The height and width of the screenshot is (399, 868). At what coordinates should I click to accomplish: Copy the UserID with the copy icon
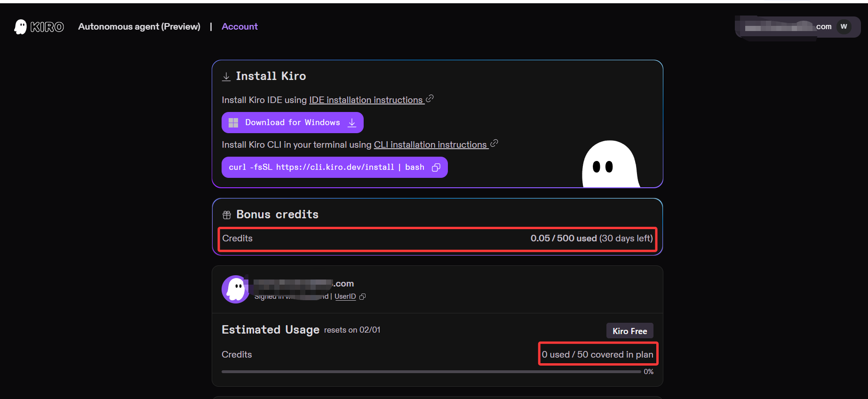point(362,296)
